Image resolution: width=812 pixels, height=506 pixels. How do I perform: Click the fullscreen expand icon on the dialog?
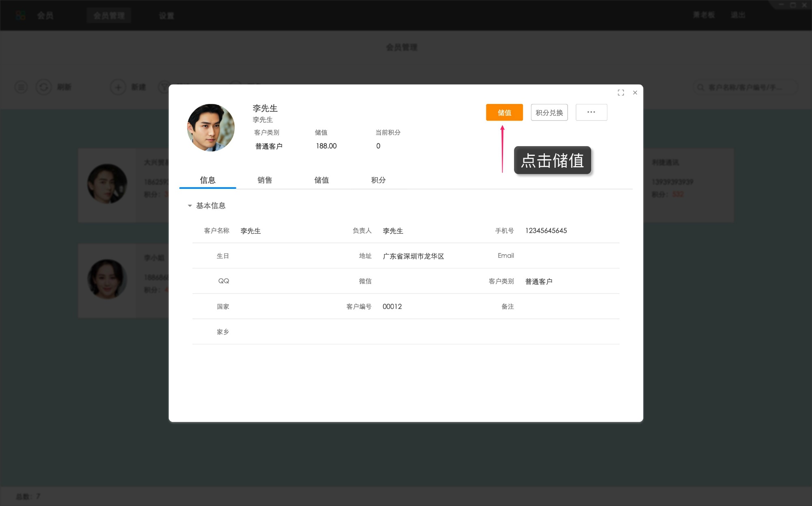click(x=621, y=93)
